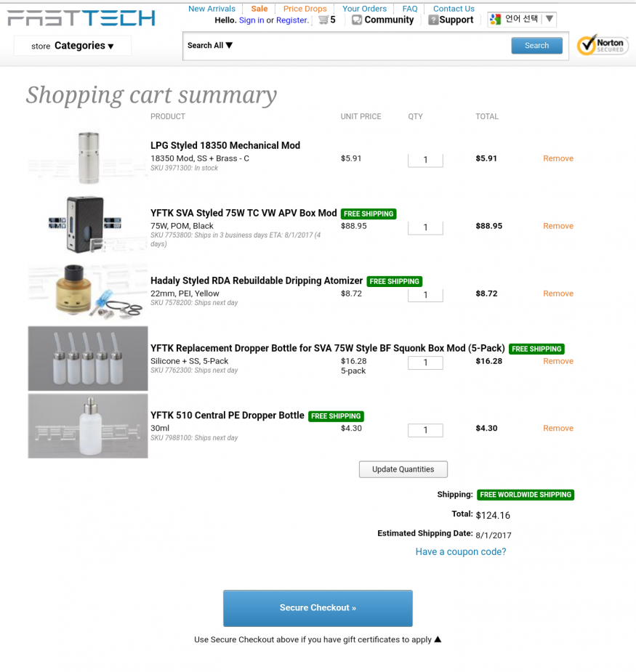Click the FastTech logo

81,18
